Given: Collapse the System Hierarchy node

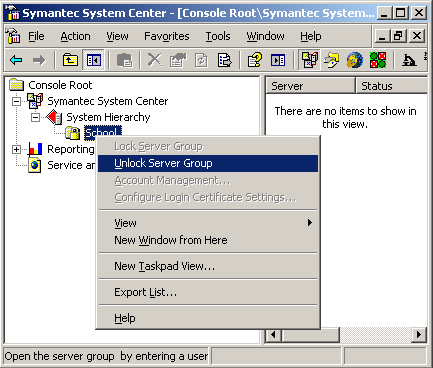Looking at the screenshot, I should pos(35,117).
